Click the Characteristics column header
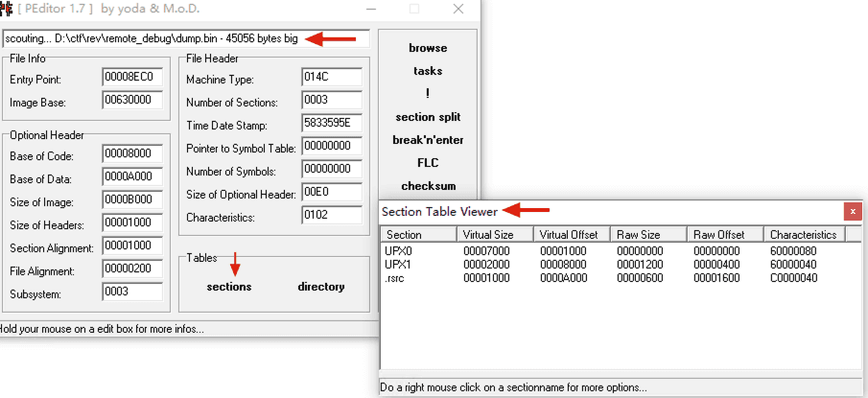Viewport: 868px width, 398px height. [x=805, y=234]
